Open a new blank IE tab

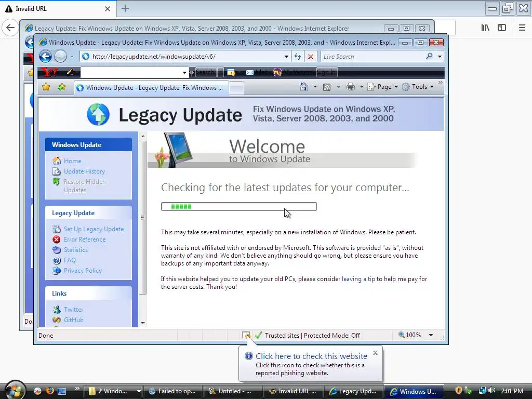click(x=236, y=88)
